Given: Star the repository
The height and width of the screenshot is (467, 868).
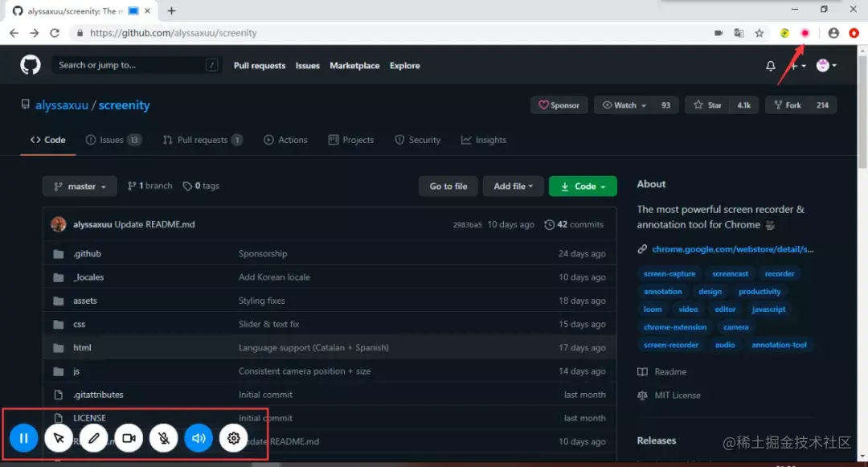Looking at the screenshot, I should tap(708, 105).
